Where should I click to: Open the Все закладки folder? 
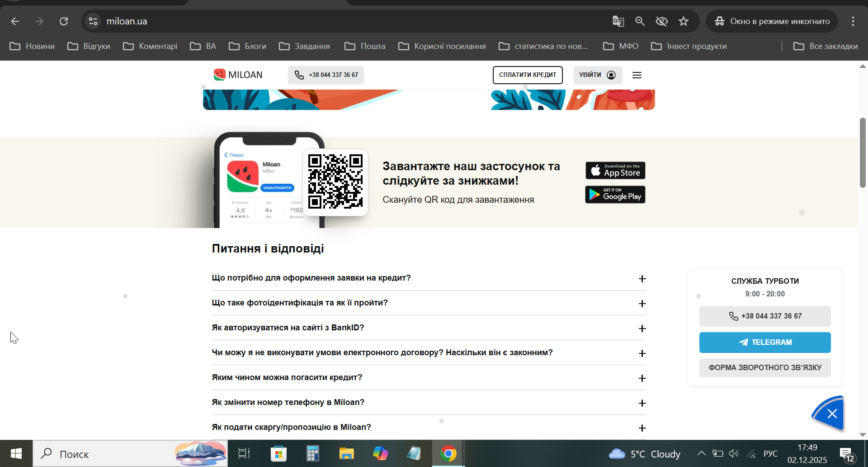pyautogui.click(x=826, y=46)
